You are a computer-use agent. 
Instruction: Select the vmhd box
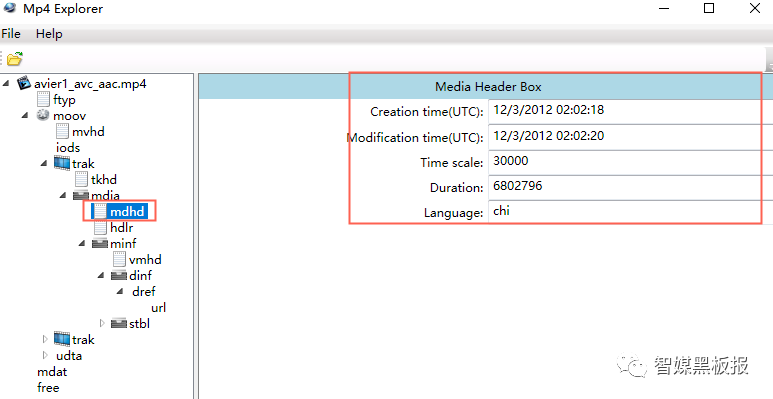click(x=145, y=259)
